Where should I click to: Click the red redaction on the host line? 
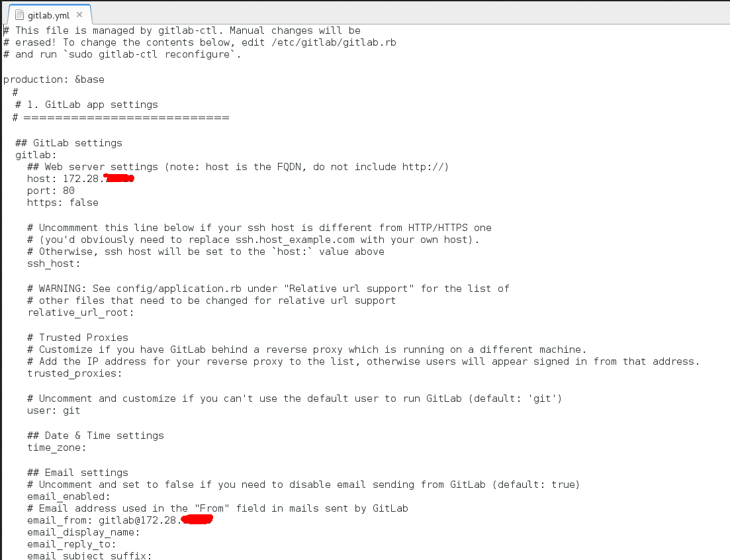click(x=120, y=178)
